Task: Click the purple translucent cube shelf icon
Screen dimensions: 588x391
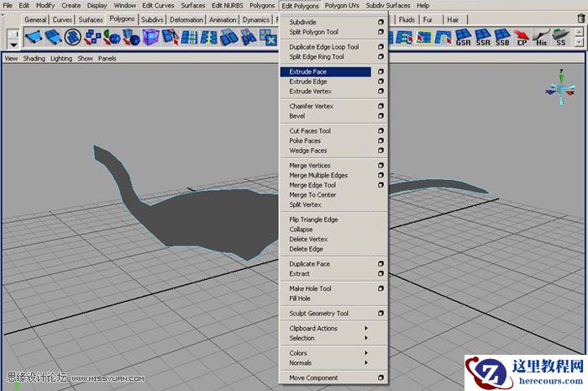Action: point(150,38)
